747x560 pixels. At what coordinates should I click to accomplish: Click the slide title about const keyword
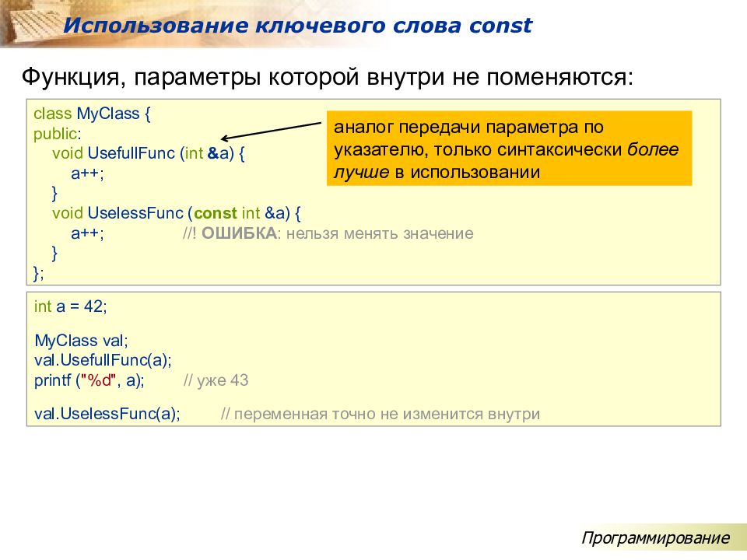tap(297, 26)
